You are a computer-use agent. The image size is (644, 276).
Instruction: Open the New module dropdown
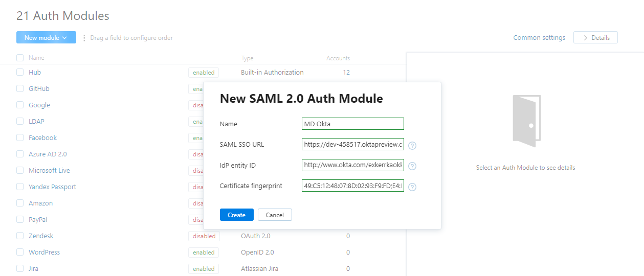pyautogui.click(x=46, y=38)
